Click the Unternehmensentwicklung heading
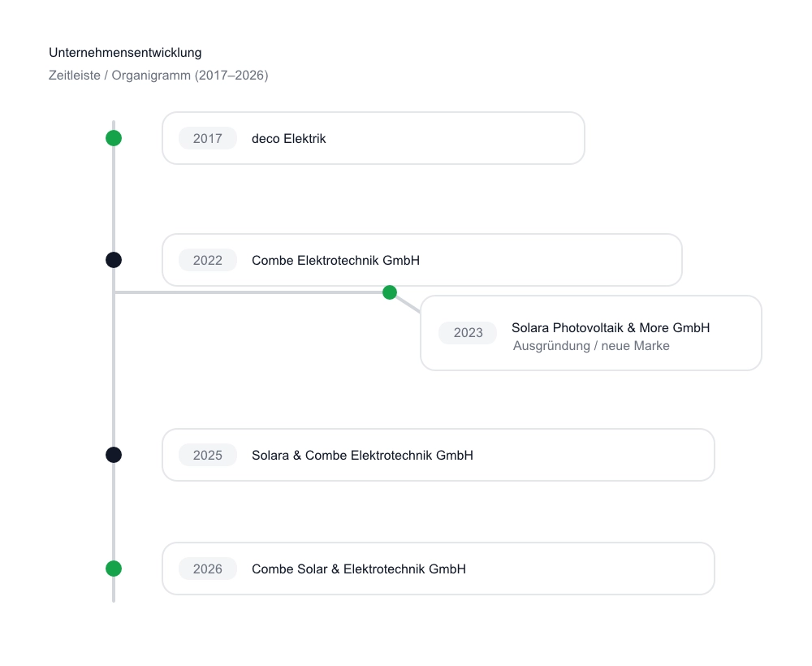Image resolution: width=812 pixels, height=666 pixels. (125, 53)
